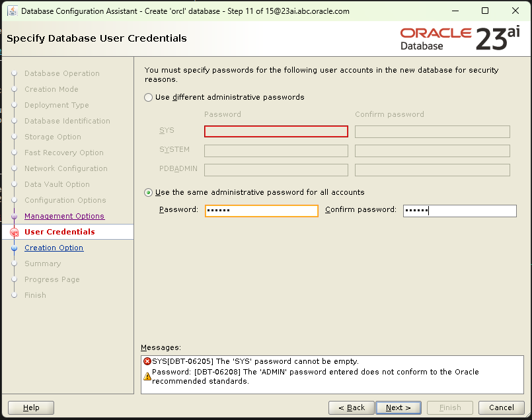The image size is (532, 420).
Task: Select Use the same administrative password option
Action: (x=148, y=193)
